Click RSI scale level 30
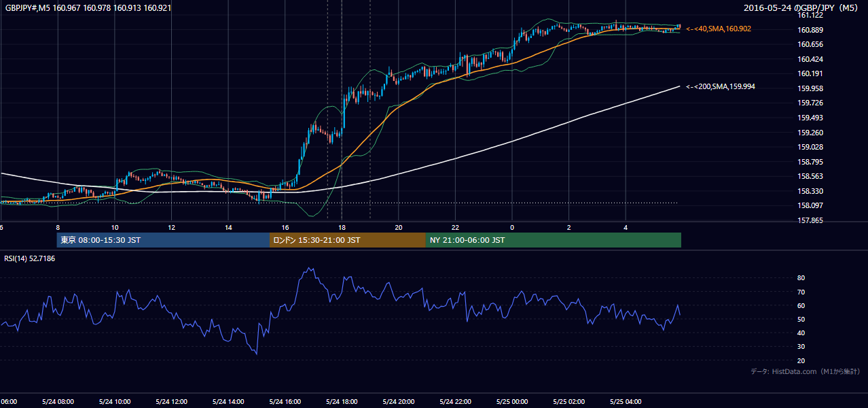This screenshot has height=408, width=868. [x=801, y=347]
